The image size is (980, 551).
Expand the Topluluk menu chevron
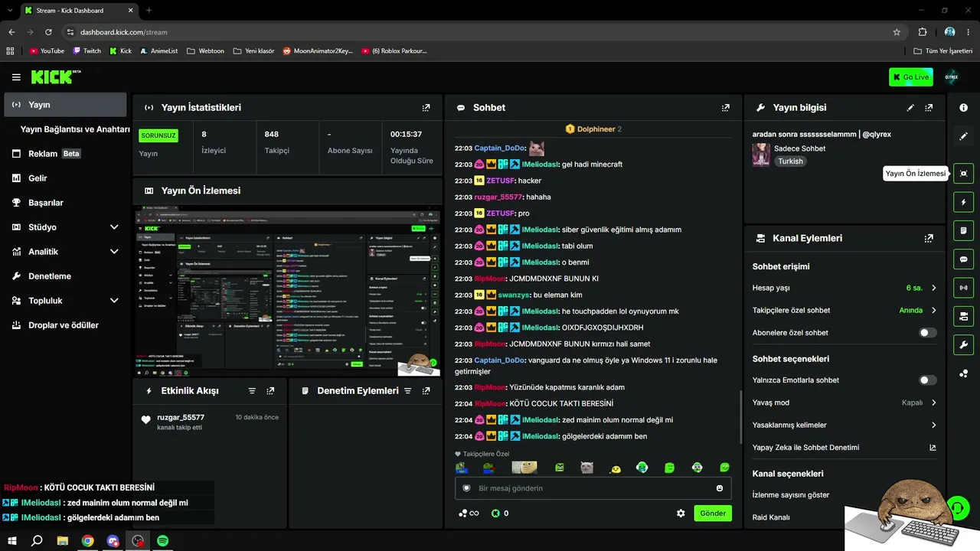[x=114, y=301]
